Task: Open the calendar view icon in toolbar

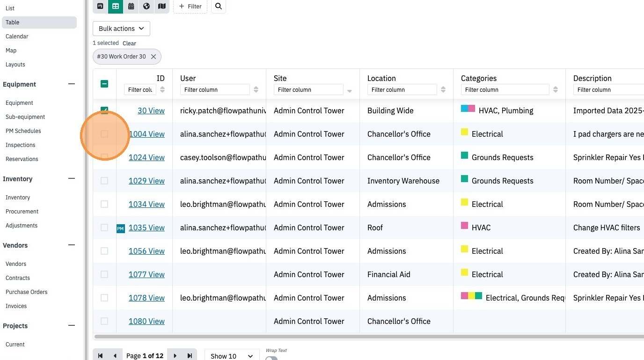Action: 131,6
